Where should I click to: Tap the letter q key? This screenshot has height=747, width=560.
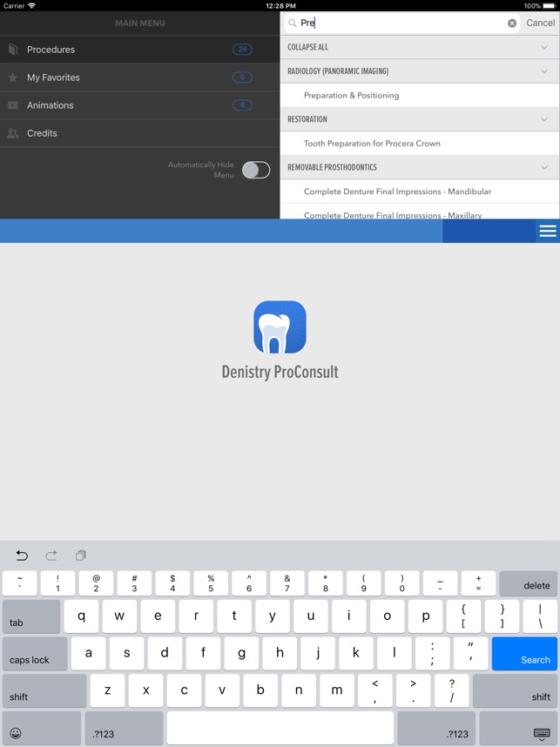[82, 616]
